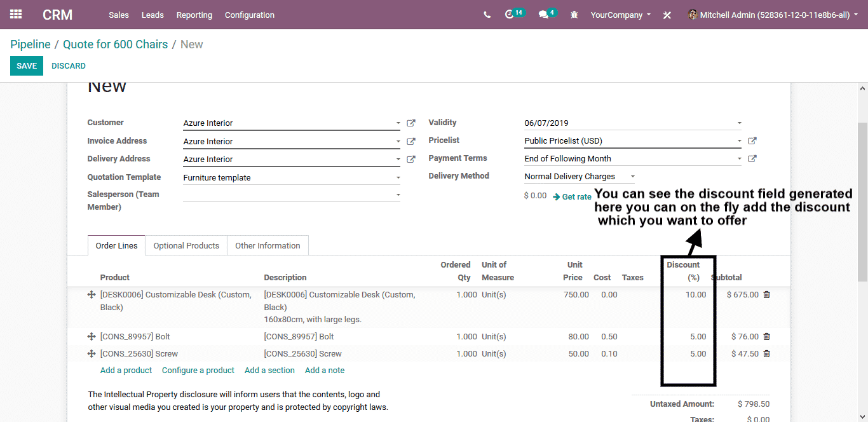Open YourCompany switcher dropdown
Image resolution: width=868 pixels, height=422 pixels.
coord(620,15)
